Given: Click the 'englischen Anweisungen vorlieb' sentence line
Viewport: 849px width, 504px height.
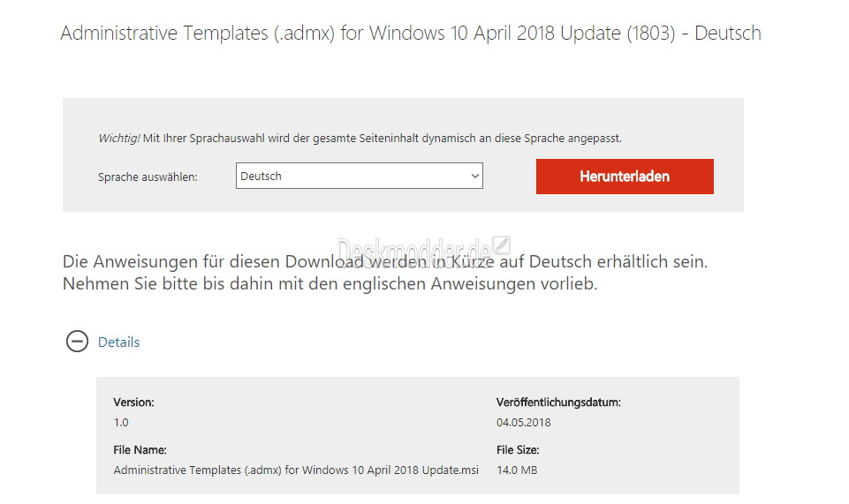Looking at the screenshot, I should point(330,284).
